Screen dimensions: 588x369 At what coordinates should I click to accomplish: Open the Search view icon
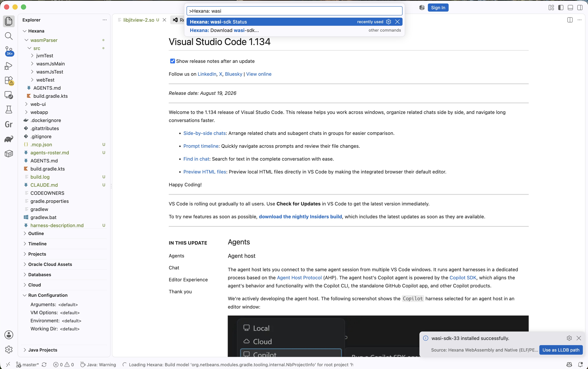click(x=9, y=36)
